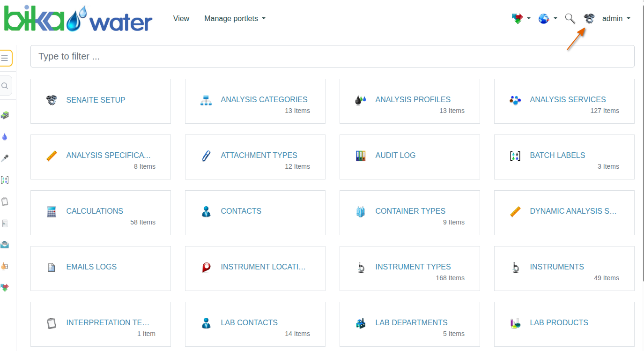644x351 pixels.
Task: Click the Attachment Types paperclip icon
Action: point(206,156)
